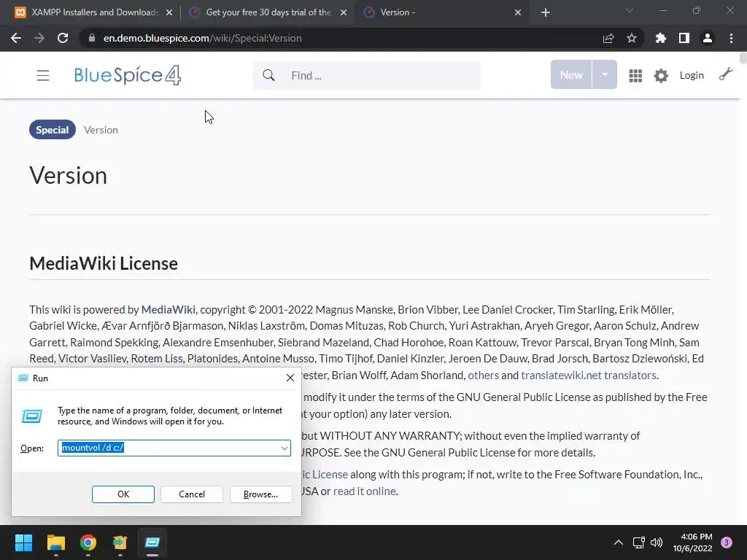747x560 pixels.
Task: Click the Login link
Action: point(692,75)
